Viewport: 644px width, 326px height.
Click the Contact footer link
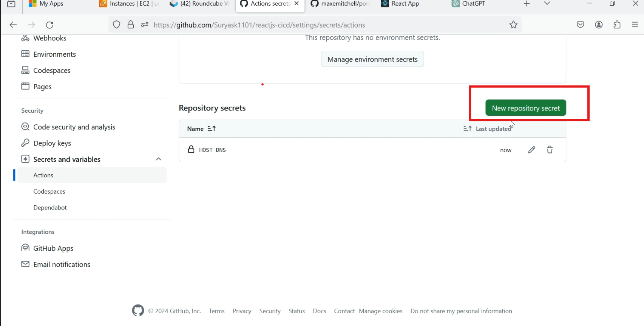coord(344,311)
